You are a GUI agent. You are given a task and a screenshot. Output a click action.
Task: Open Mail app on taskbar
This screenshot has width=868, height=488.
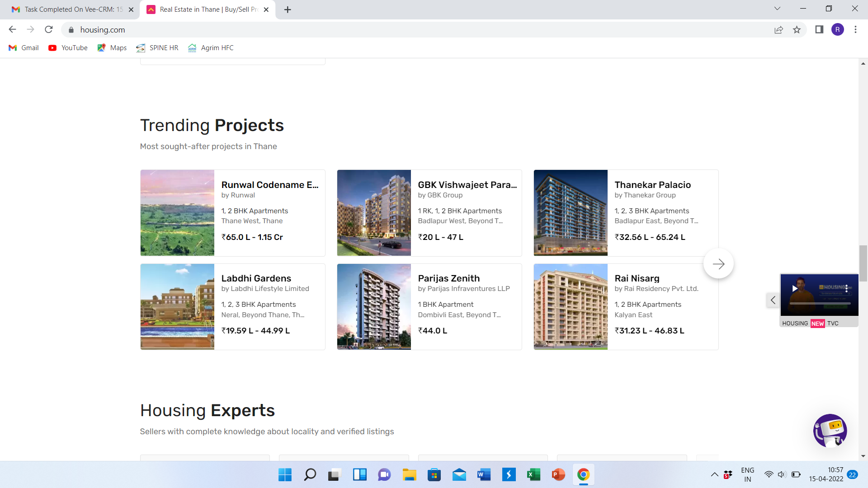(x=459, y=475)
